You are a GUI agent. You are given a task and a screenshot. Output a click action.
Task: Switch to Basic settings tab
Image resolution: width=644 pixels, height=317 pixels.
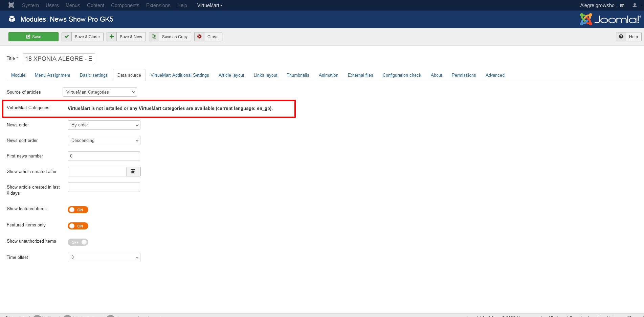(x=94, y=75)
